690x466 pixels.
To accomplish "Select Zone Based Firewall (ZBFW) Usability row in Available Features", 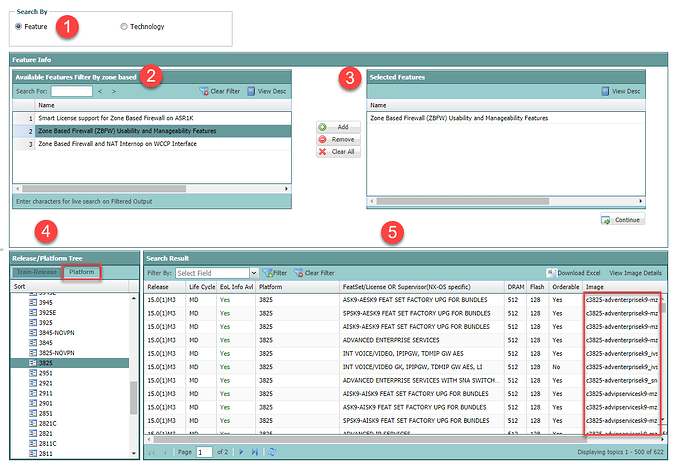I will click(152, 131).
